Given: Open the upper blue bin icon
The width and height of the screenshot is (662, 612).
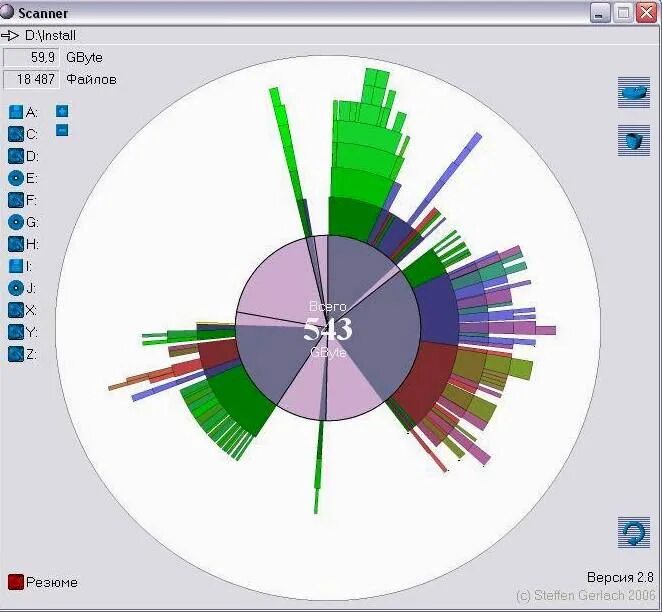Looking at the screenshot, I should tap(634, 92).
